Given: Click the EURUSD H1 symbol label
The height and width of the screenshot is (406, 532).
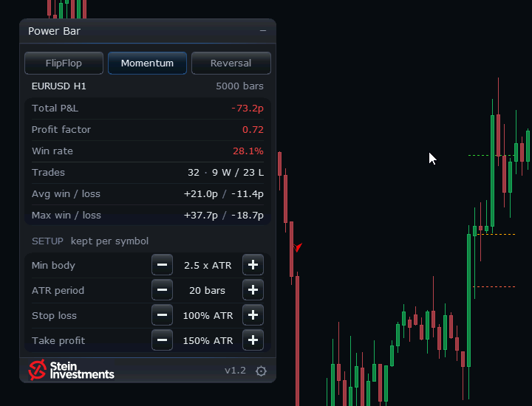Looking at the screenshot, I should coord(58,86).
